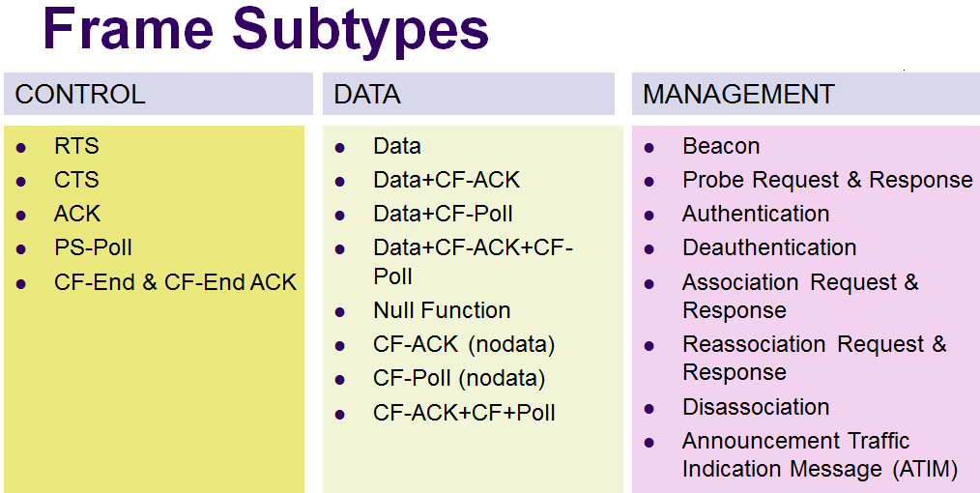Viewport: 980px width, 493px height.
Task: Click the Authentication entry
Action: [756, 215]
